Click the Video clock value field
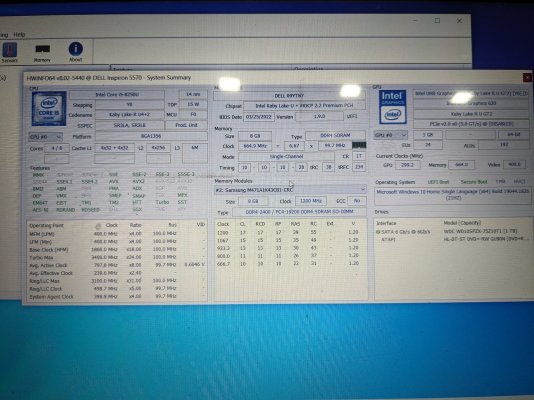The height and width of the screenshot is (400, 534). click(x=514, y=164)
